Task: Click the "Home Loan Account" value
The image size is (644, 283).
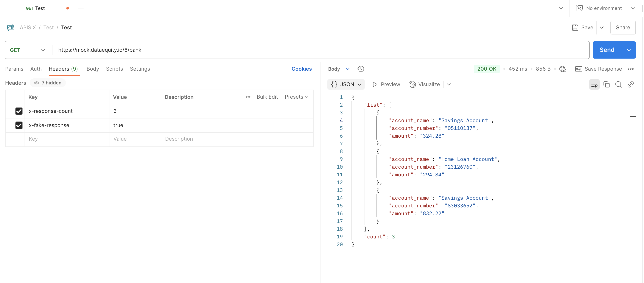Action: click(468, 159)
